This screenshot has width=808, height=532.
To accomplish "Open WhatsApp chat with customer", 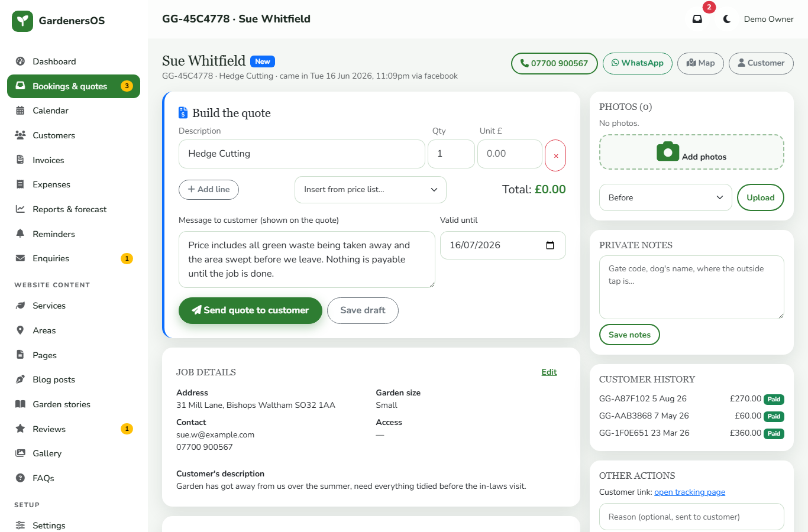I will (637, 63).
